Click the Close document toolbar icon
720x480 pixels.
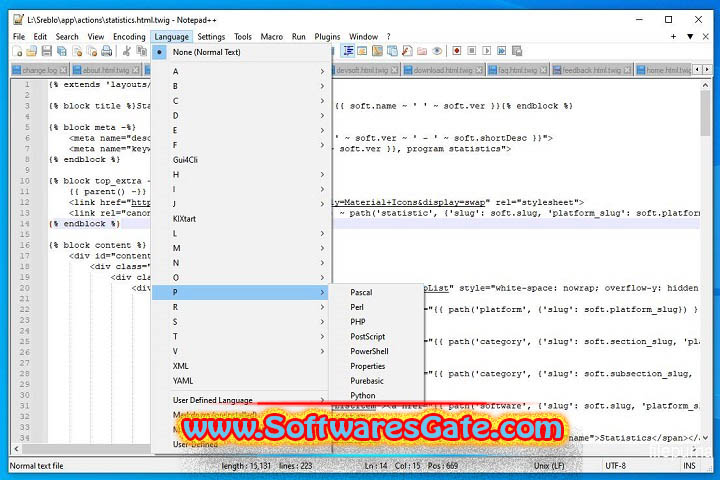click(77, 51)
